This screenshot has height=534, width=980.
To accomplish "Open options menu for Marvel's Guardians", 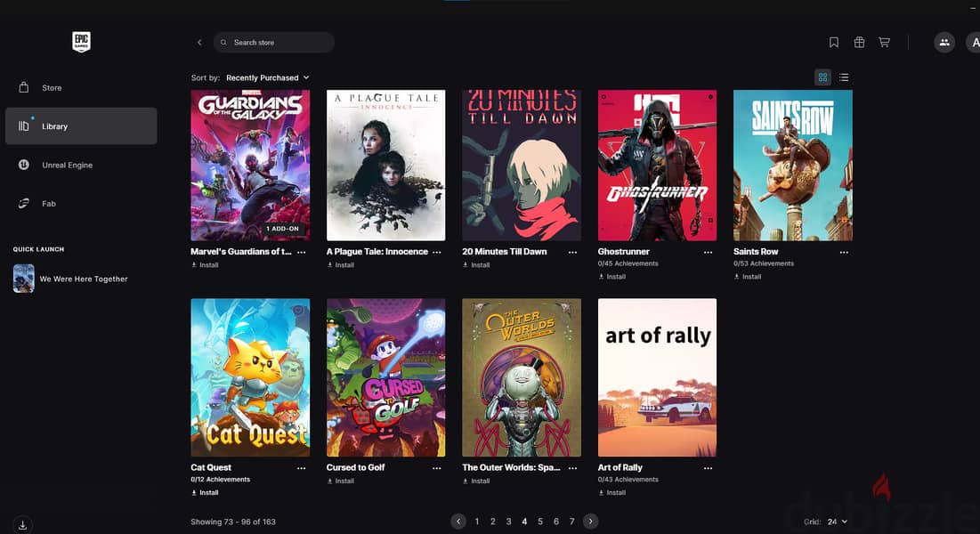I will click(x=301, y=252).
